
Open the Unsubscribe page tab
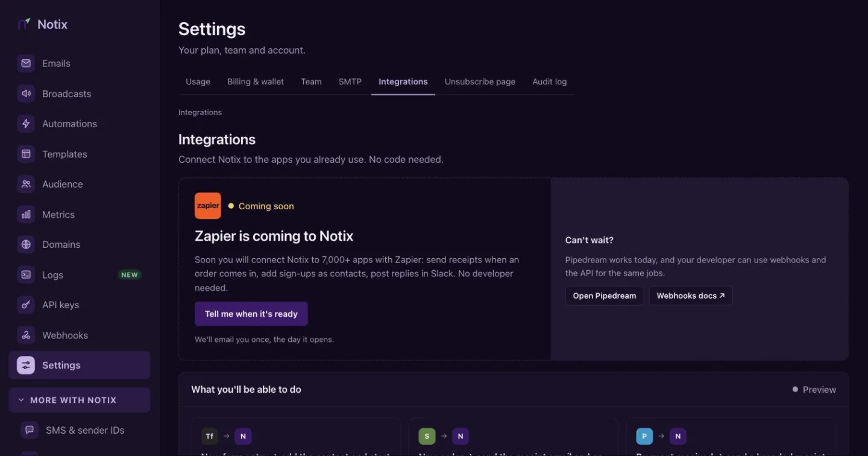click(480, 81)
